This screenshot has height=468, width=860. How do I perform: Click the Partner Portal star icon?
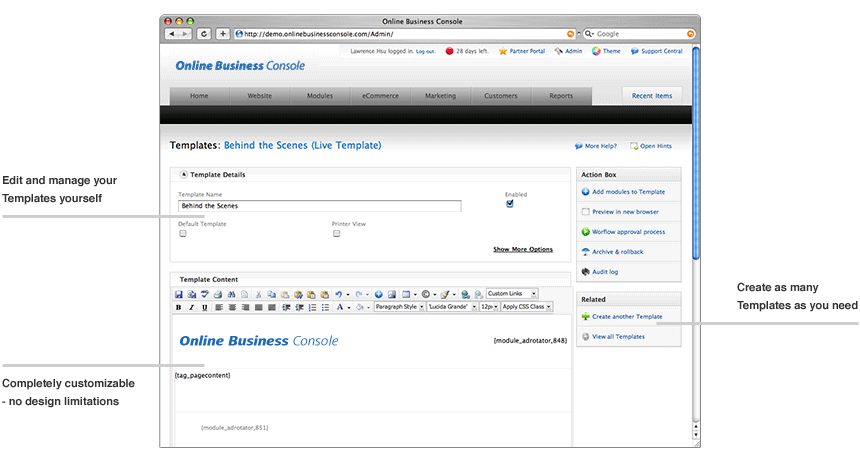(x=503, y=51)
